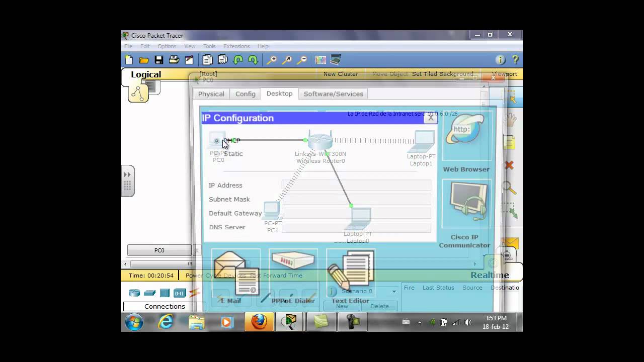
Task: Expand the collapsed left side panel
Action: coord(127,181)
